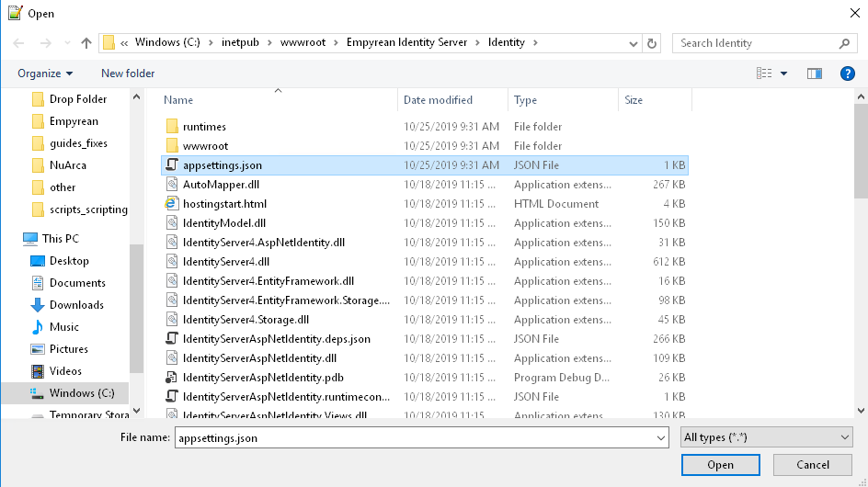Change view layout icon

pos(764,74)
